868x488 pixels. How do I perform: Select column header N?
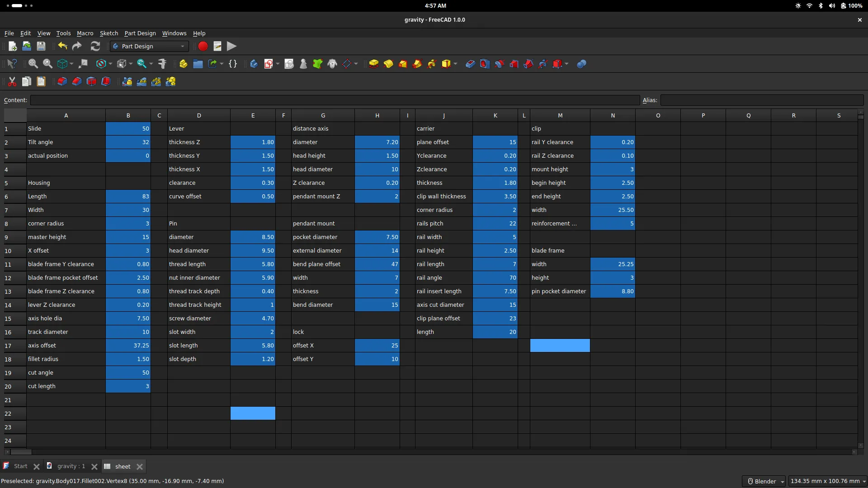[613, 116]
